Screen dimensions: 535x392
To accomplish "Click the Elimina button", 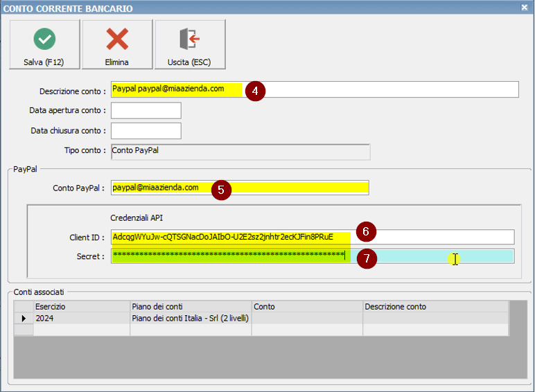I will click(x=117, y=44).
